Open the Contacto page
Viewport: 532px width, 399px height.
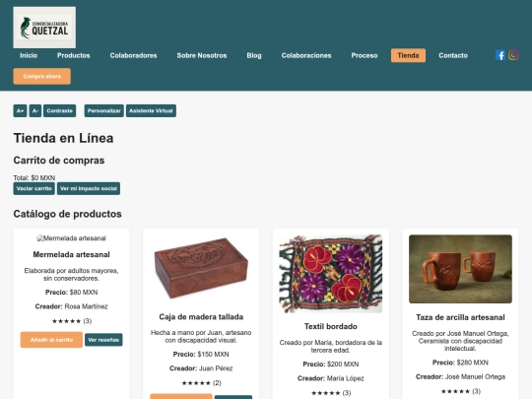click(453, 55)
